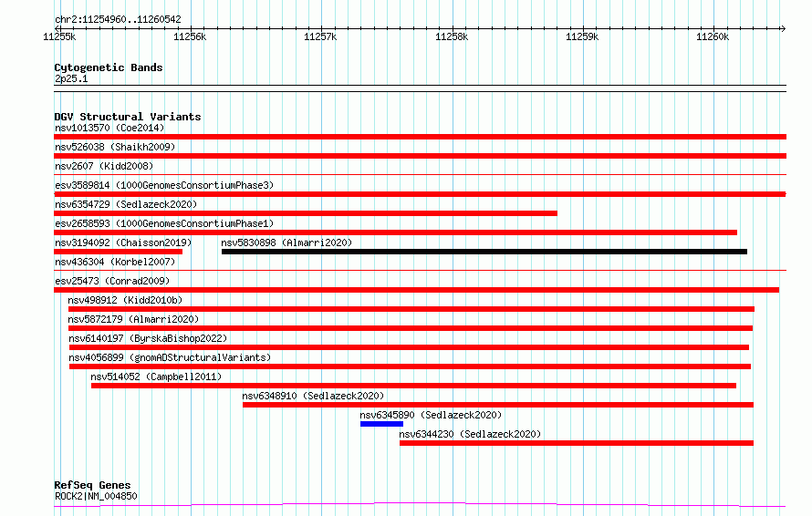The width and height of the screenshot is (812, 516).
Task: Open nsv436304 (Korbel2007) variant label
Action: point(115,262)
